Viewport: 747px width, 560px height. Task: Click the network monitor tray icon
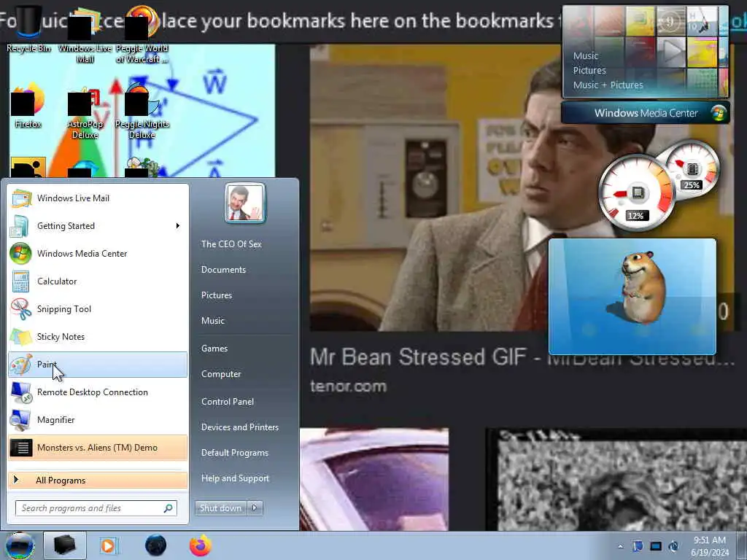pyautogui.click(x=656, y=546)
